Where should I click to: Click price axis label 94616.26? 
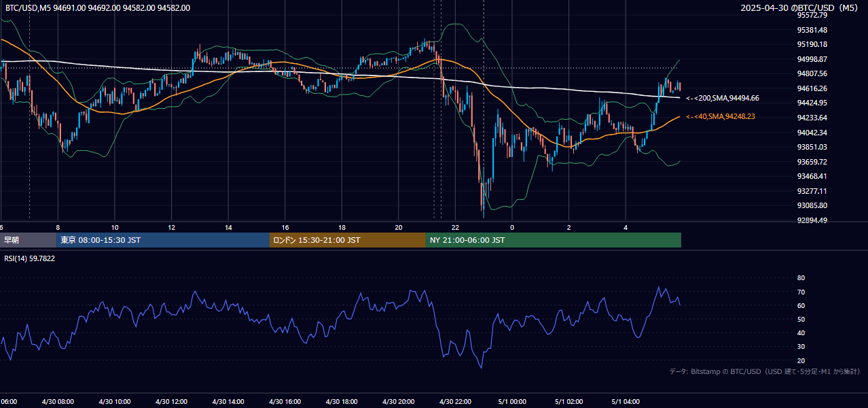[x=812, y=88]
